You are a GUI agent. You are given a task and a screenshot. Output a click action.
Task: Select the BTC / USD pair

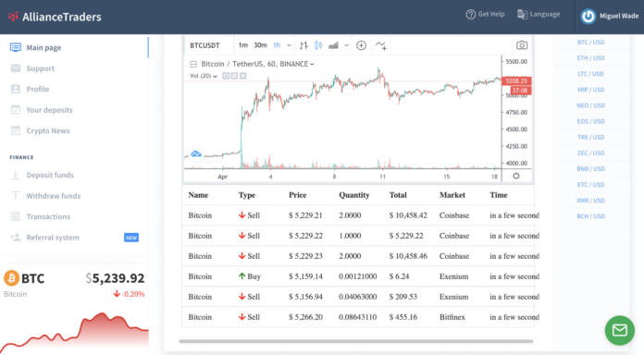tap(590, 43)
